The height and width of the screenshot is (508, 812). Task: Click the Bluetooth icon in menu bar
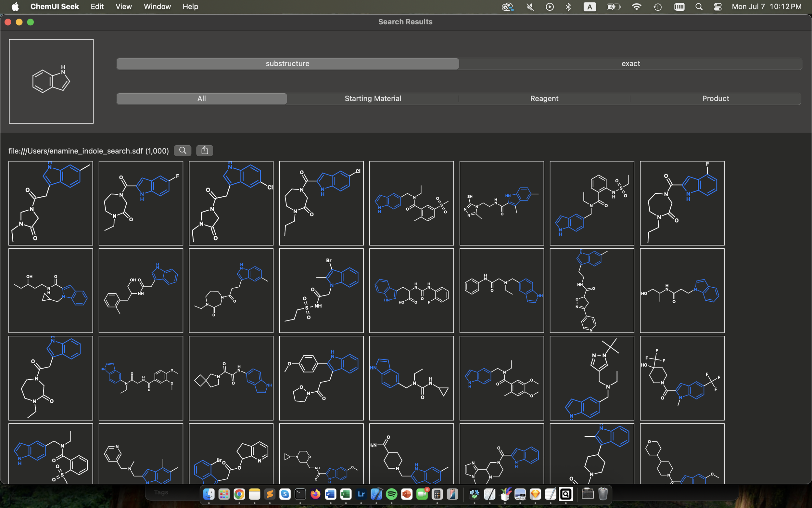click(x=568, y=7)
